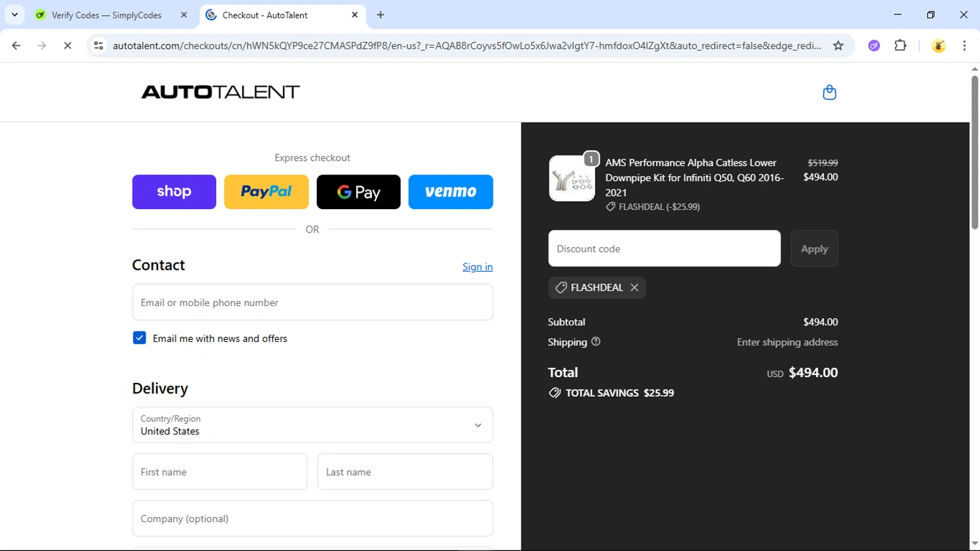Image resolution: width=980 pixels, height=551 pixels.
Task: Close the Verify Codes — SimplyCodes tab
Action: (184, 15)
